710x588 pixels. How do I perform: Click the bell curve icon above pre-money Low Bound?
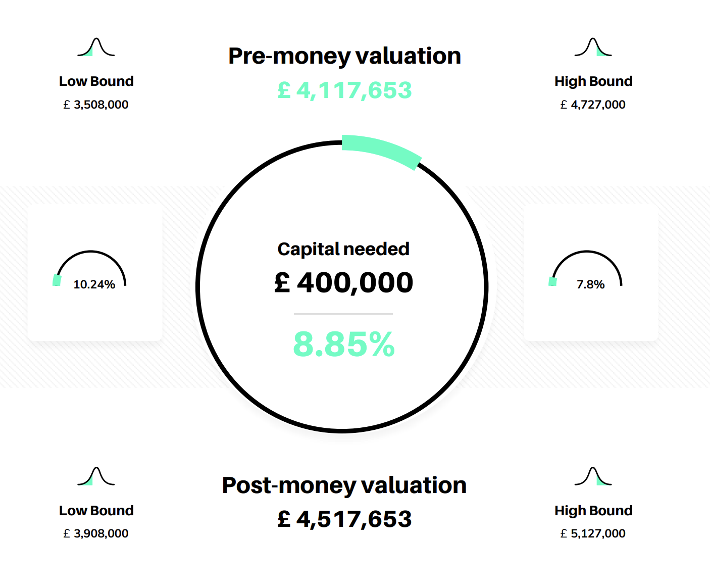pos(96,47)
